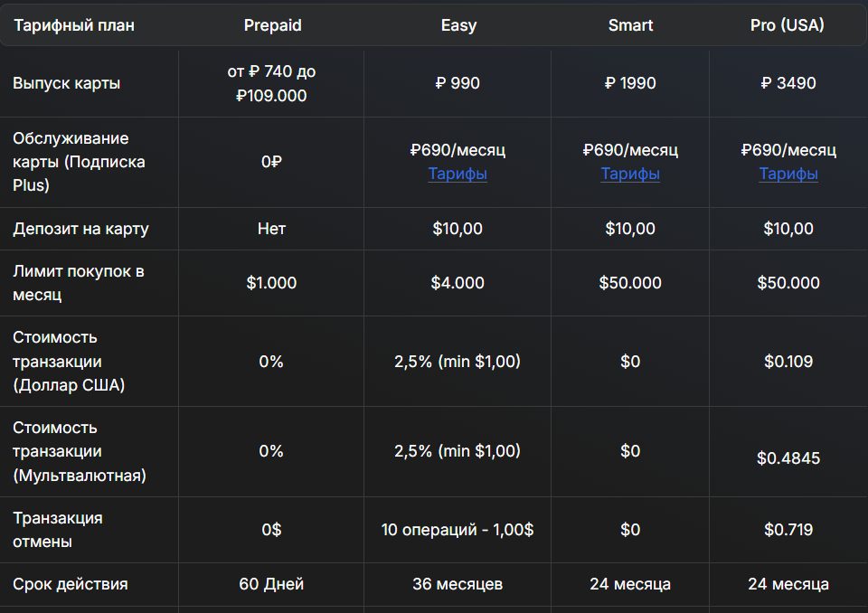Click the Тарифный план header cell
This screenshot has width=868, height=613.
[74, 25]
